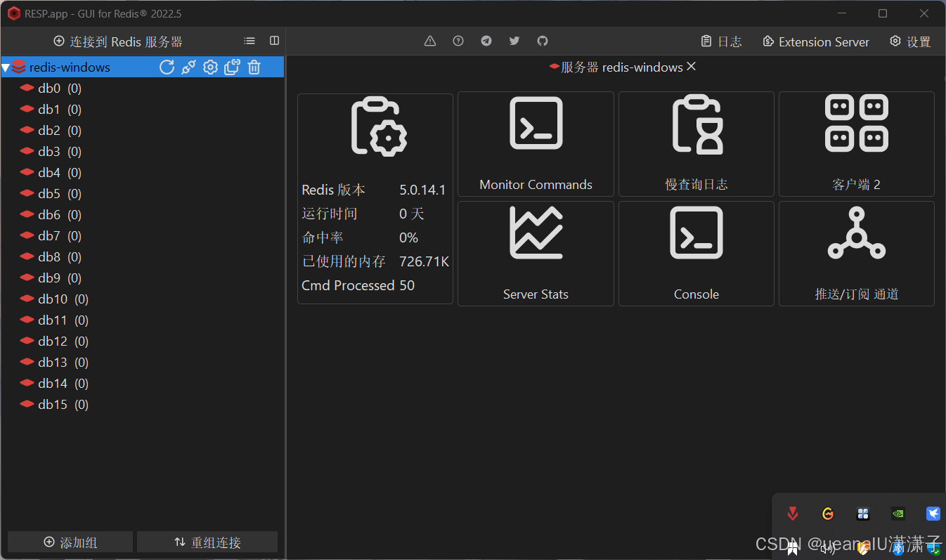946x560 pixels.
Task: Click the NVIDIA tray icon
Action: (898, 514)
